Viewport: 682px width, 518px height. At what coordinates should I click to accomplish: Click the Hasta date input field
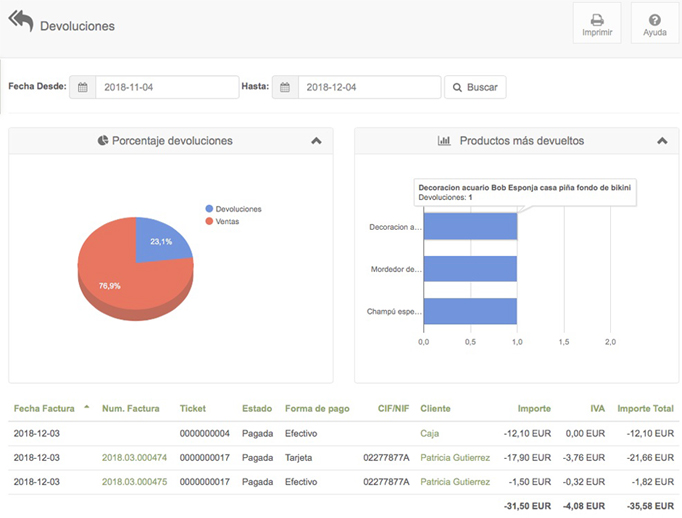pos(368,88)
